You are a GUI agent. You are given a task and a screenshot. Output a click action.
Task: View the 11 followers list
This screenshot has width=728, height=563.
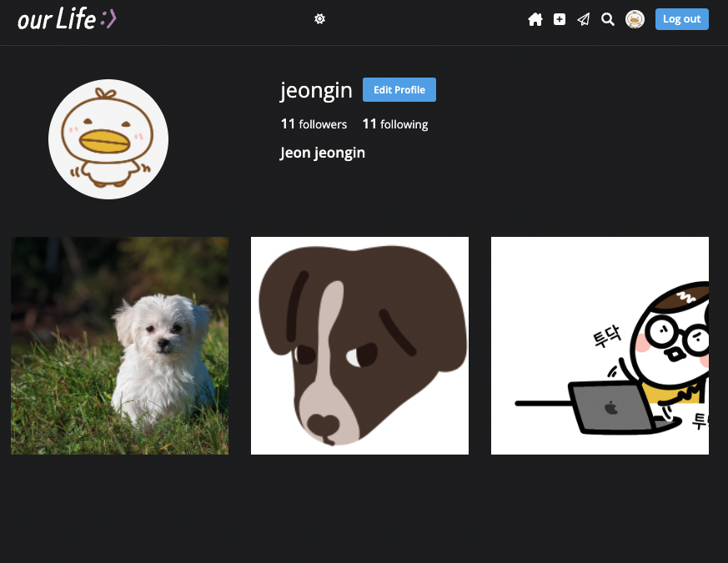pyautogui.click(x=314, y=124)
